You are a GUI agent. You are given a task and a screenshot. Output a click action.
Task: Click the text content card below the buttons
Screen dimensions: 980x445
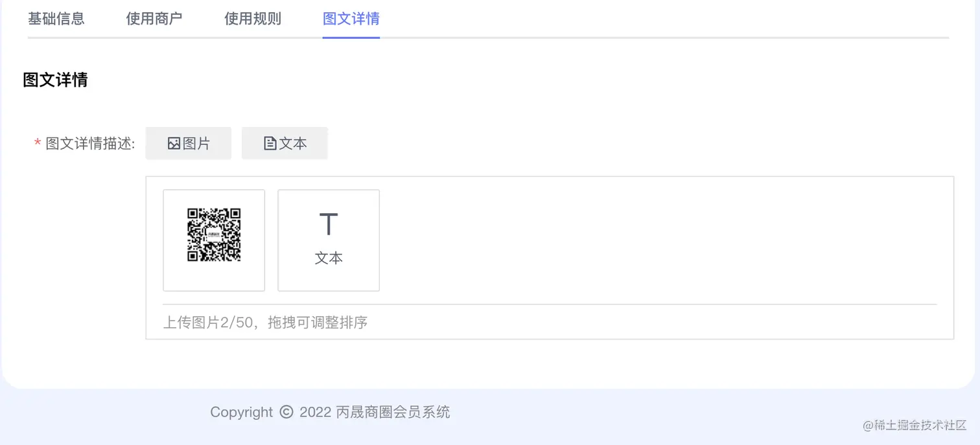(328, 240)
